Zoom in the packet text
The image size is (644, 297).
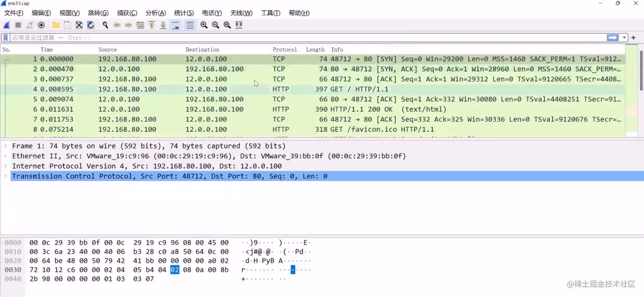point(204,26)
